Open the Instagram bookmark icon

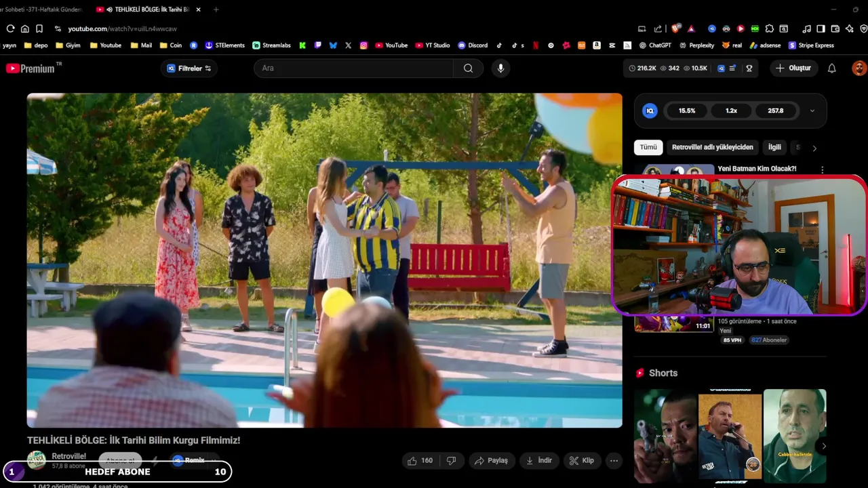363,45
